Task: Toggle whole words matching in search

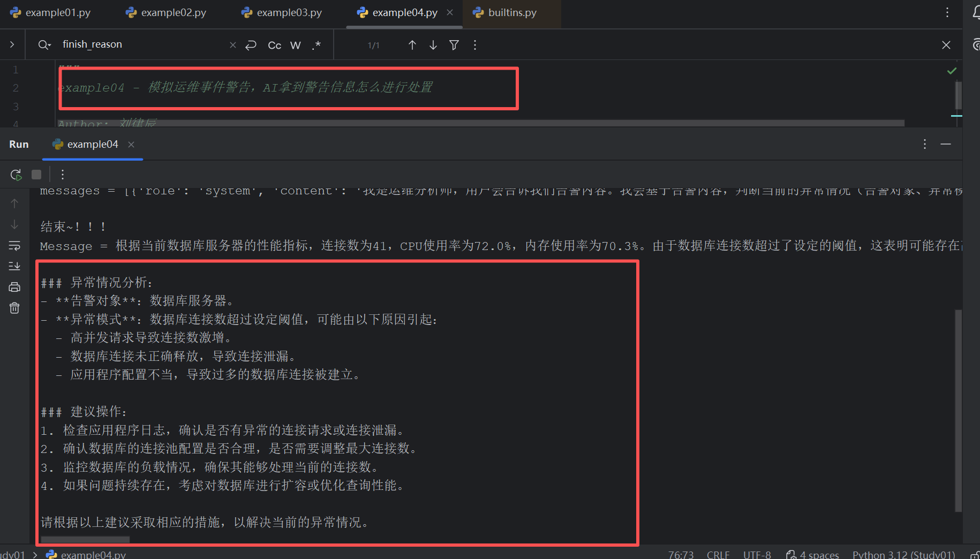Action: coord(295,45)
